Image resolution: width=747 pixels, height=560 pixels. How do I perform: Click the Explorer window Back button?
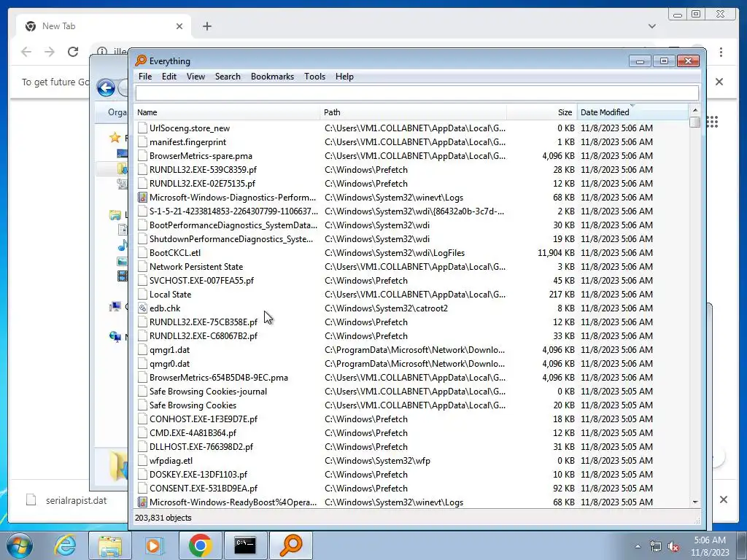coord(106,88)
